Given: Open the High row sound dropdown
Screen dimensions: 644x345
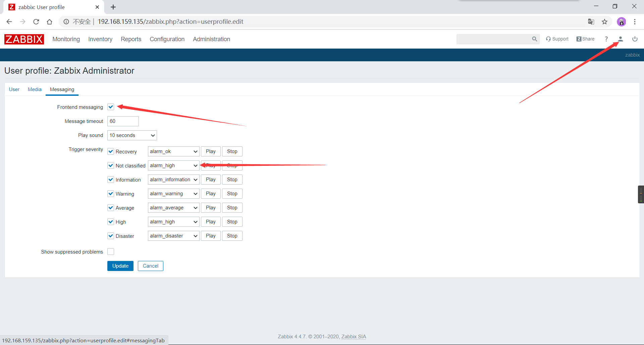Looking at the screenshot, I should point(173,222).
